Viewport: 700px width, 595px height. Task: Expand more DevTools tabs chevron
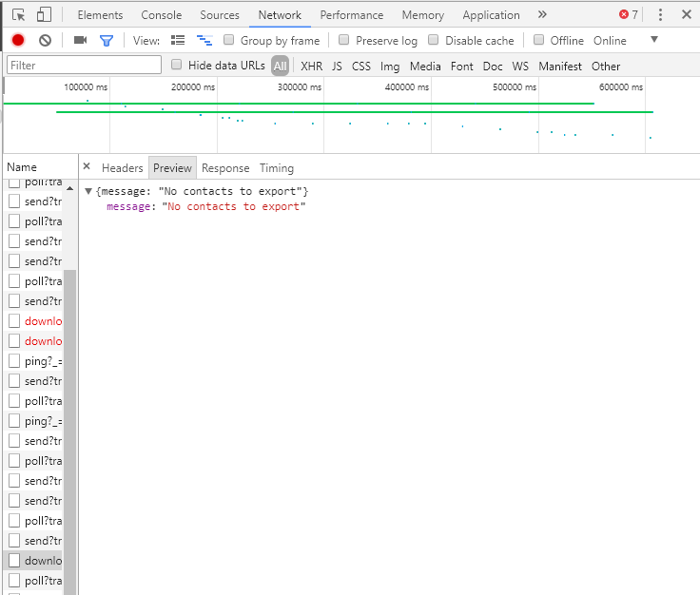pyautogui.click(x=542, y=14)
